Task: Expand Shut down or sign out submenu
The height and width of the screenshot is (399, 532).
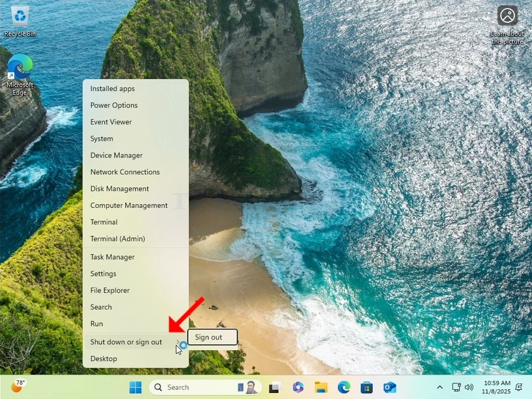Action: (135, 342)
